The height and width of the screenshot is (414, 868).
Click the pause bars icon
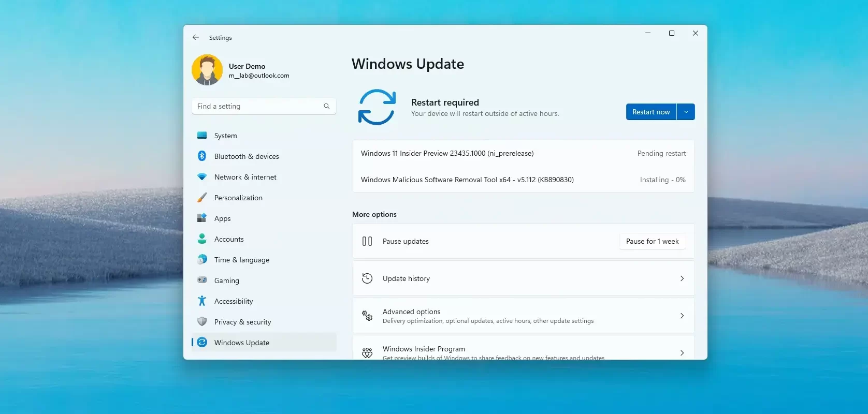pyautogui.click(x=367, y=241)
